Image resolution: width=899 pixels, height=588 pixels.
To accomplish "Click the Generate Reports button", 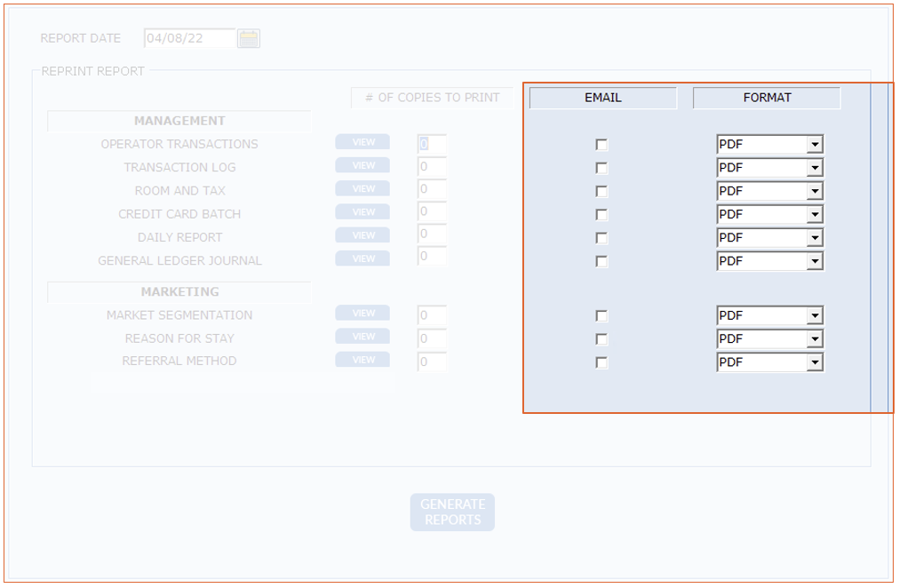I will coord(452,513).
